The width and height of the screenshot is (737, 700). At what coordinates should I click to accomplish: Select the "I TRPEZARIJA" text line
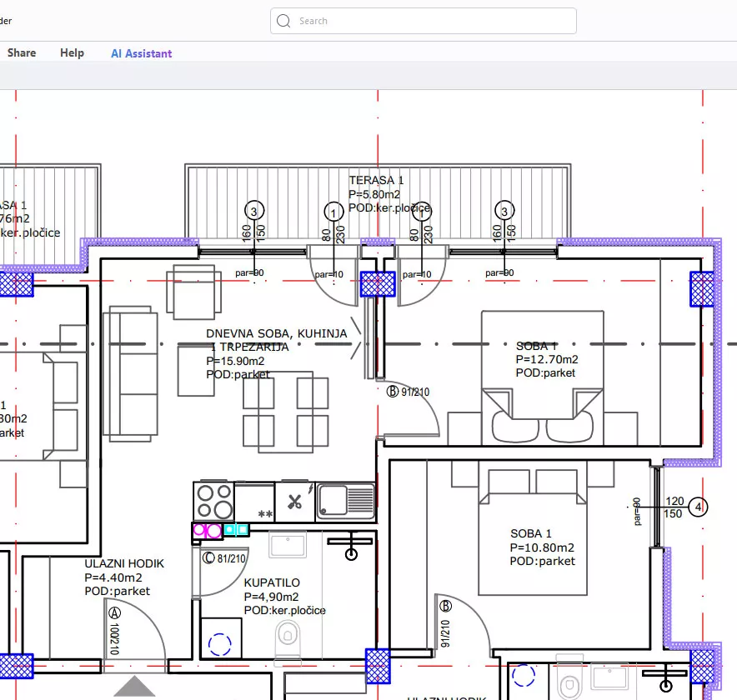coord(249,347)
